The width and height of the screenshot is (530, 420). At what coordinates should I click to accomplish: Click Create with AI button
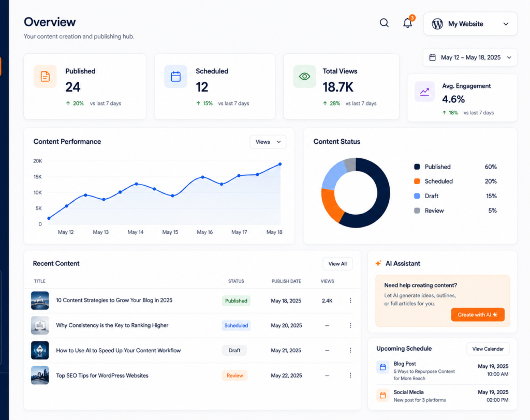tap(478, 314)
